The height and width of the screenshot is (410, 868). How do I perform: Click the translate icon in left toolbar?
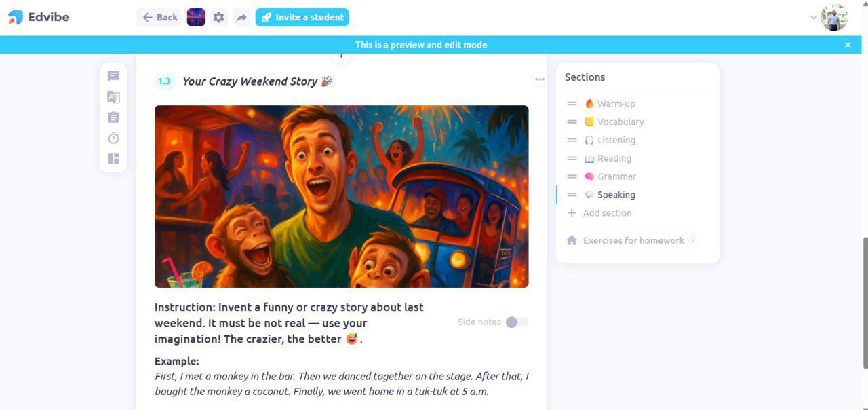(113, 97)
